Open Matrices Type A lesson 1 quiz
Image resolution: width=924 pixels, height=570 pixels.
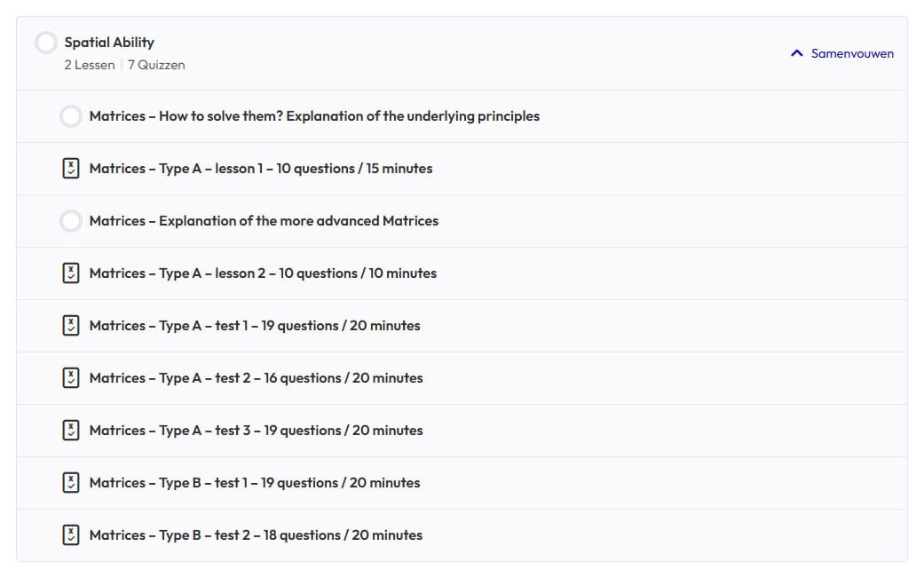coord(261,169)
